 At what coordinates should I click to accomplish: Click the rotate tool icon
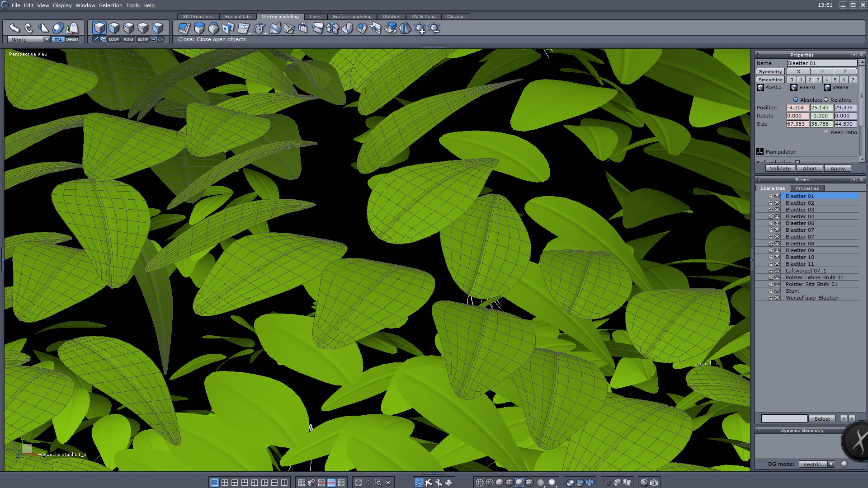point(29,28)
